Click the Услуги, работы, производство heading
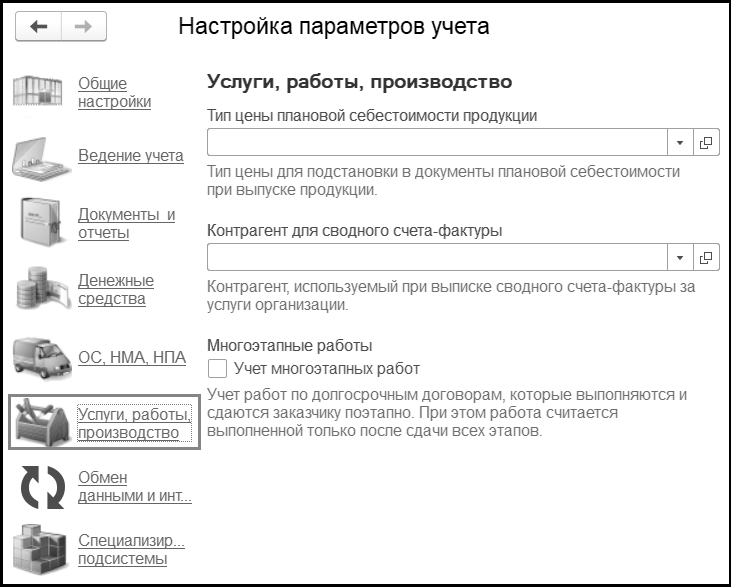This screenshot has height=588, width=731. pyautogui.click(x=359, y=82)
